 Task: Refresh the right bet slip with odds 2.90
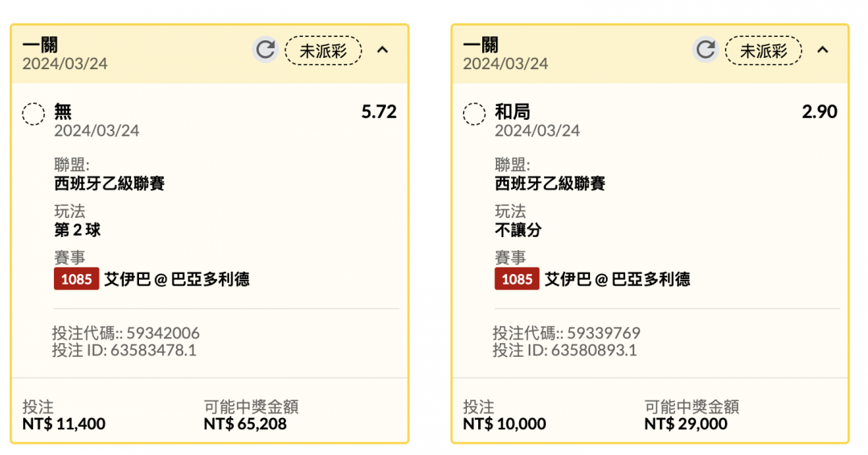706,50
